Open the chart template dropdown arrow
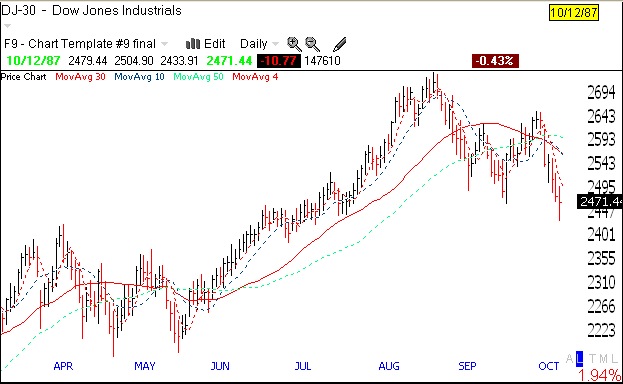 click(x=164, y=44)
